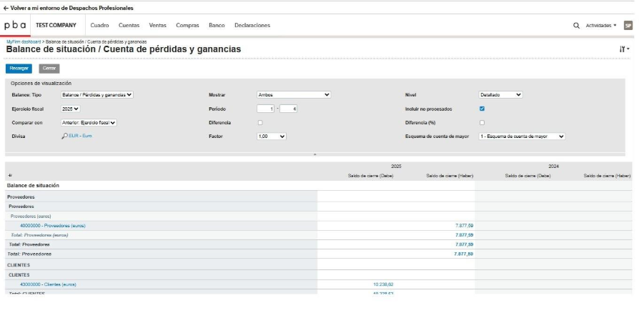Open the Balance Tipo dropdown
Viewport: 644px width, 313px height.
tap(98, 94)
